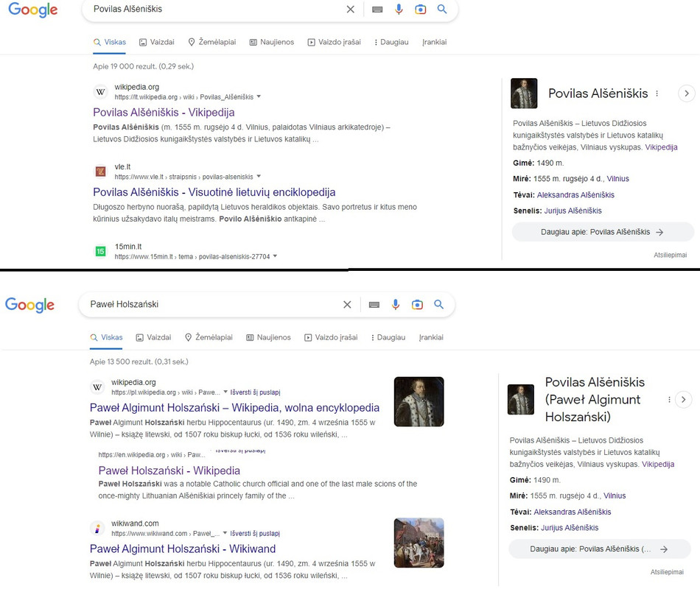Click Wikipedia favicon of Polish result
Viewport: 700px width, 589px height.
pyautogui.click(x=97, y=387)
